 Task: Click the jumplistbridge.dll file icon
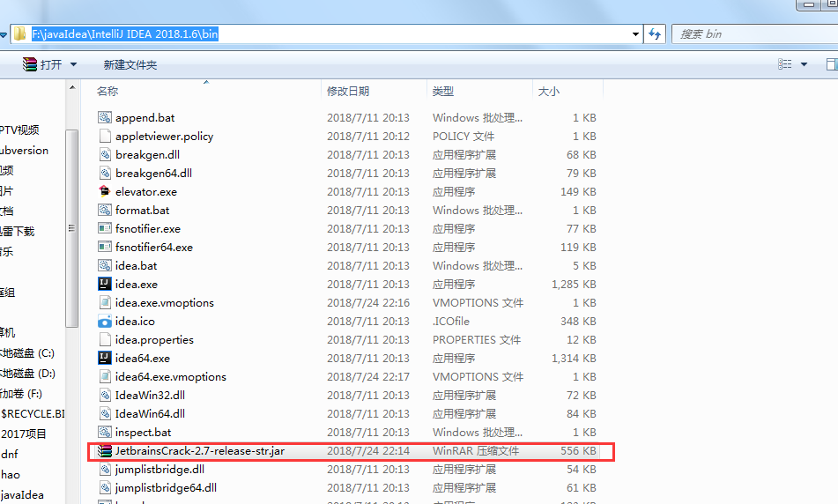tap(105, 470)
